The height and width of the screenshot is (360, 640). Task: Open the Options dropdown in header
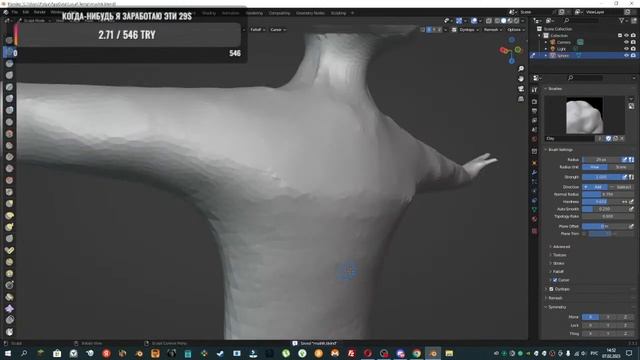[516, 30]
